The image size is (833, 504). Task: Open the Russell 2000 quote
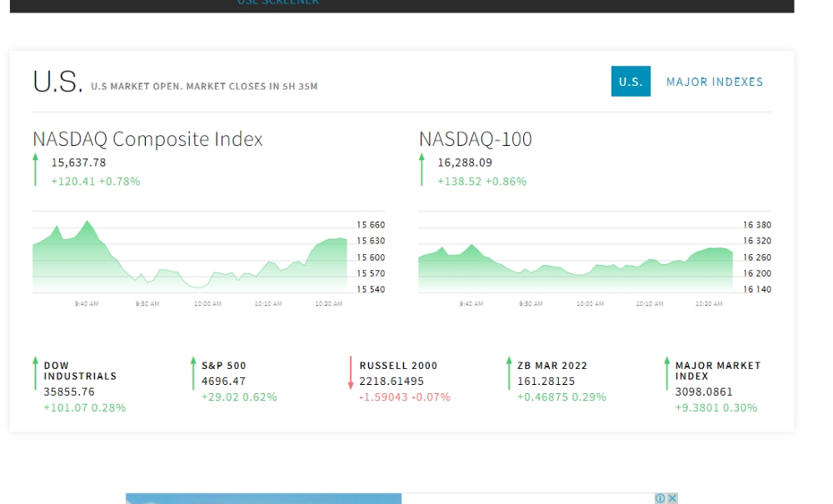pos(398,366)
